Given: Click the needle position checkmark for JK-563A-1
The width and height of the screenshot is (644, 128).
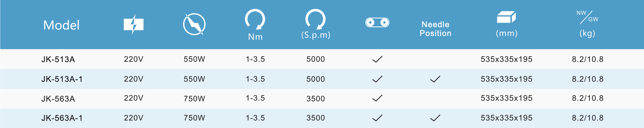Looking at the screenshot, I should pyautogui.click(x=435, y=118).
